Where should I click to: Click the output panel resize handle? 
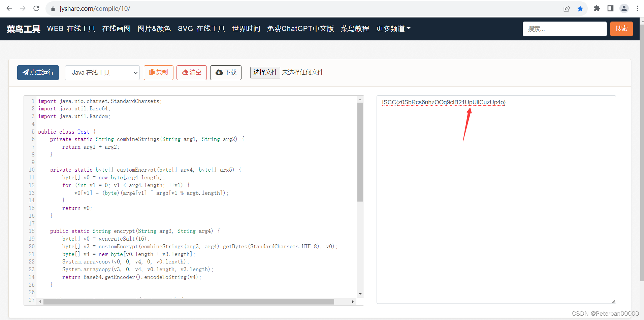coord(613,301)
